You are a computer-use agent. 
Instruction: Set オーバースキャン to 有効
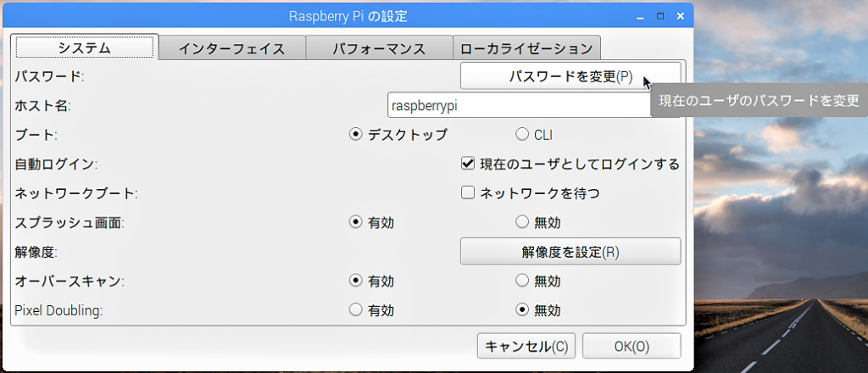[x=371, y=281]
